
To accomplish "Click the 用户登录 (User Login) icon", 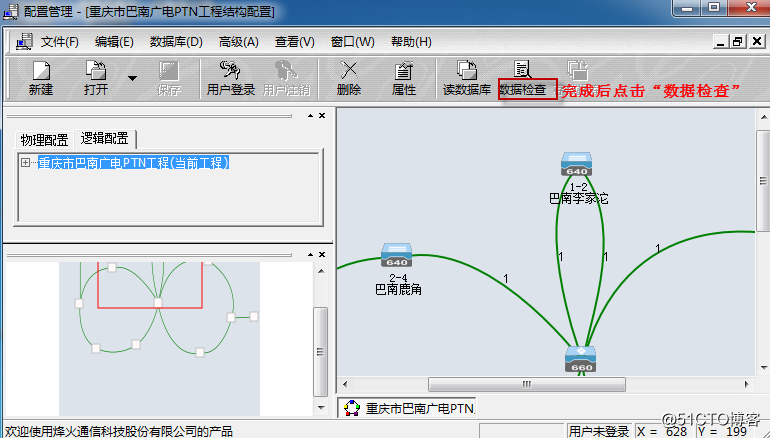I will point(231,79).
